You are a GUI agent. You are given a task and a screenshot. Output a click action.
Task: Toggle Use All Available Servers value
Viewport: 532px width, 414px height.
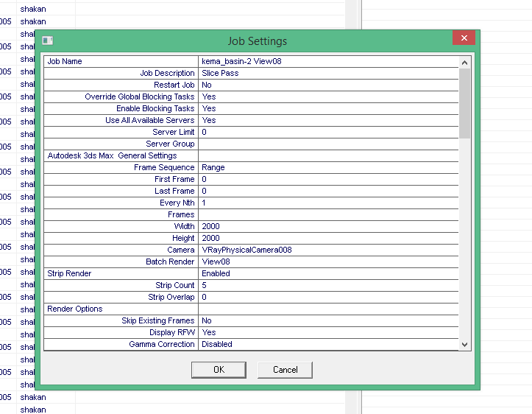pos(328,120)
